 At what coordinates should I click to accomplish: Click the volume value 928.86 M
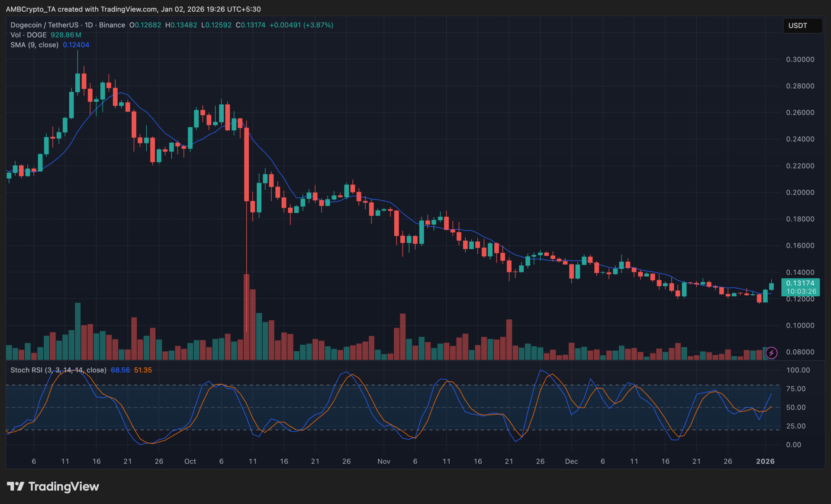click(x=66, y=35)
